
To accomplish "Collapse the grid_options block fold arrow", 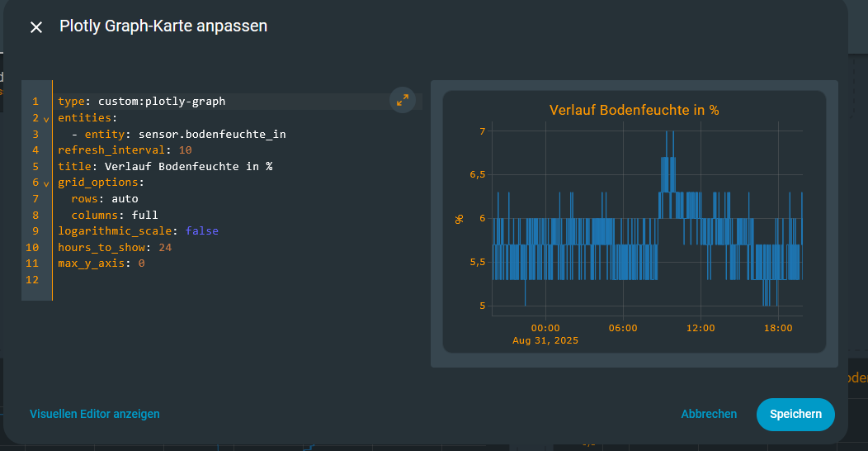I will pyautogui.click(x=46, y=183).
